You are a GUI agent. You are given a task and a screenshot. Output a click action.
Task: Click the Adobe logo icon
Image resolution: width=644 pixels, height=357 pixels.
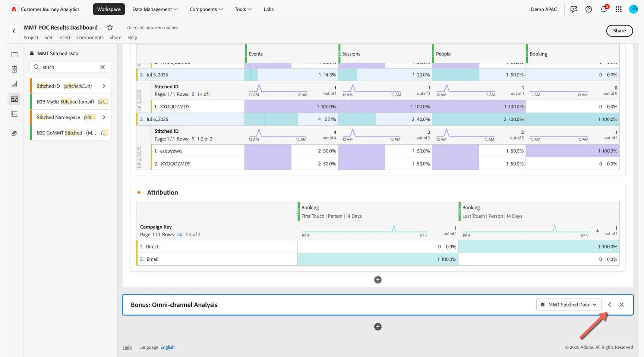pyautogui.click(x=14, y=9)
